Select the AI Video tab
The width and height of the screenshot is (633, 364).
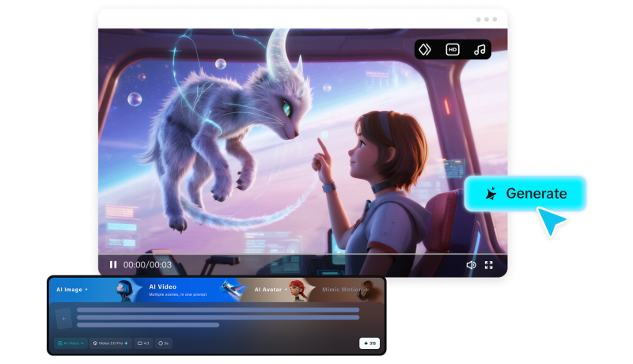(x=163, y=287)
